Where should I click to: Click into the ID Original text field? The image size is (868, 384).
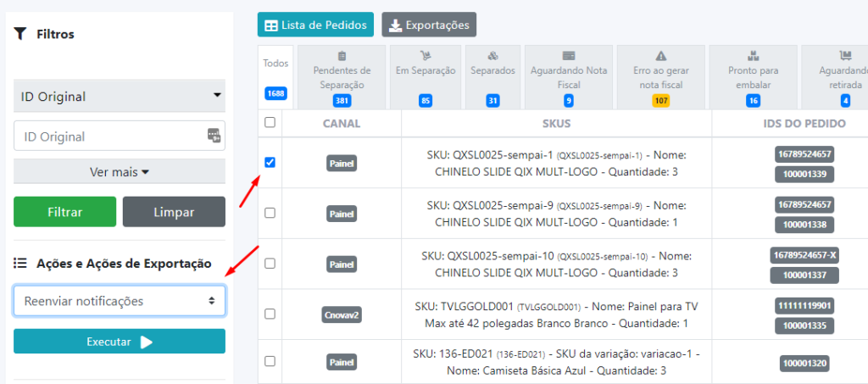(x=120, y=136)
